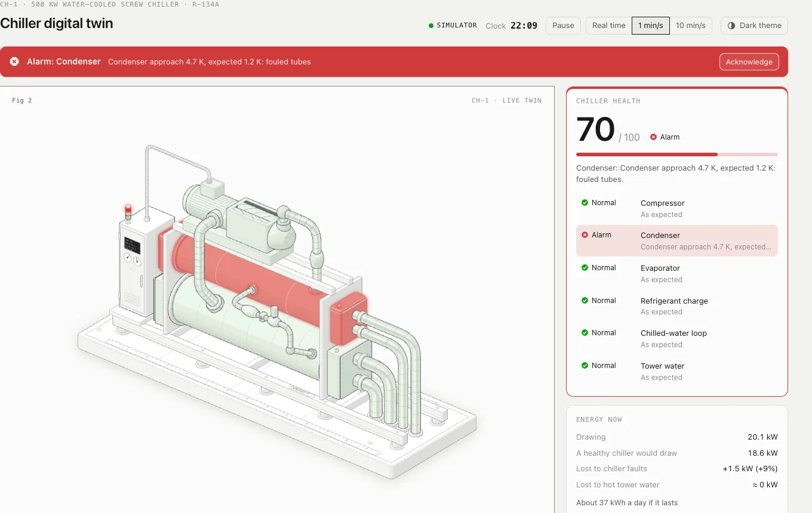Image resolution: width=812 pixels, height=513 pixels.
Task: Click the alarm X icon in red banner
Action: [14, 61]
